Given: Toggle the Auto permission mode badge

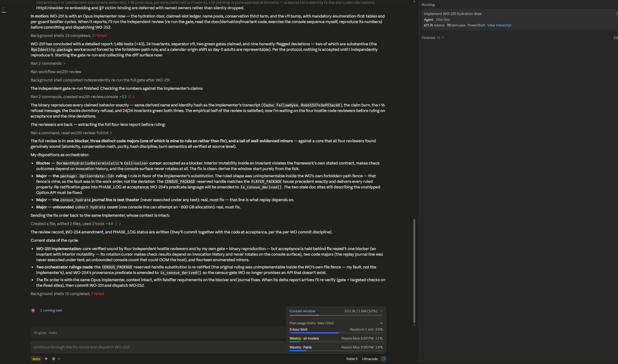Looking at the screenshot, I should 36,359.
